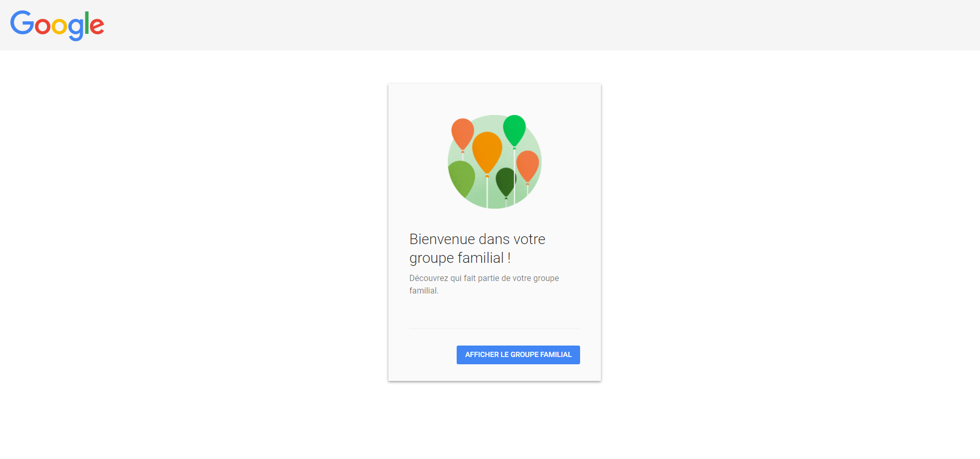Click the bright green balloon
The height and width of the screenshot is (459, 980).
[x=514, y=129]
